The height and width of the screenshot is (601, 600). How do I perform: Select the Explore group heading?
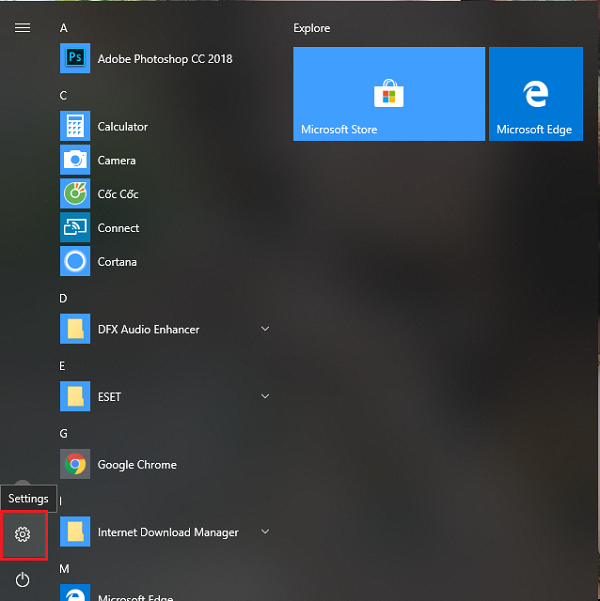coord(312,28)
